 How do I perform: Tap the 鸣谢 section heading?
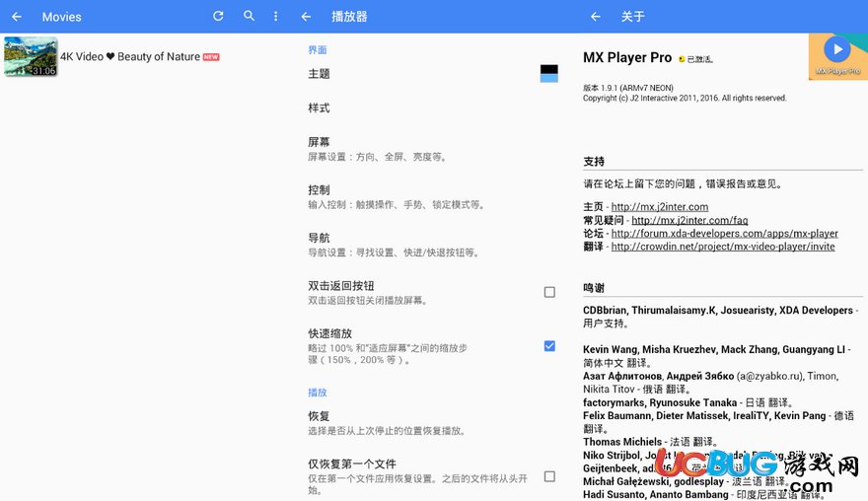(x=594, y=288)
